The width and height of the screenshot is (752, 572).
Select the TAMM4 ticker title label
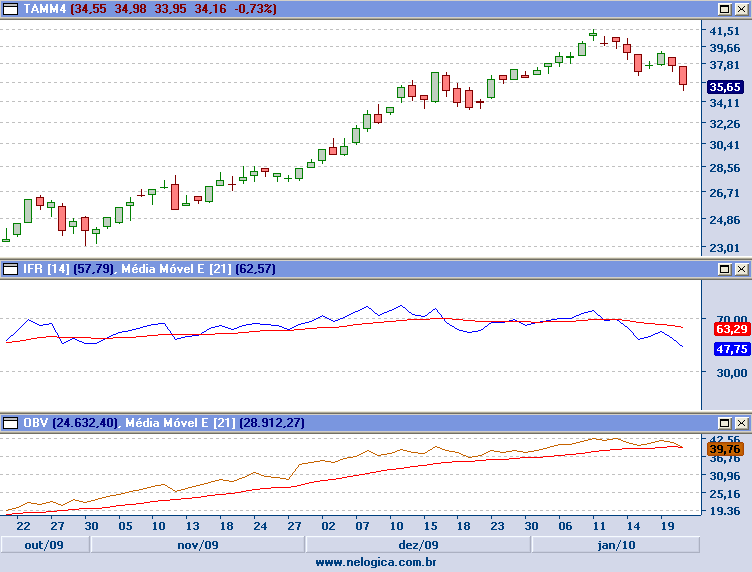(44, 8)
